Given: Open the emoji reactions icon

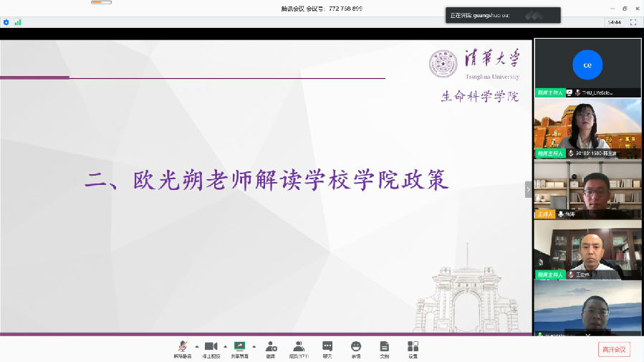Looking at the screenshot, I should pos(356,348).
